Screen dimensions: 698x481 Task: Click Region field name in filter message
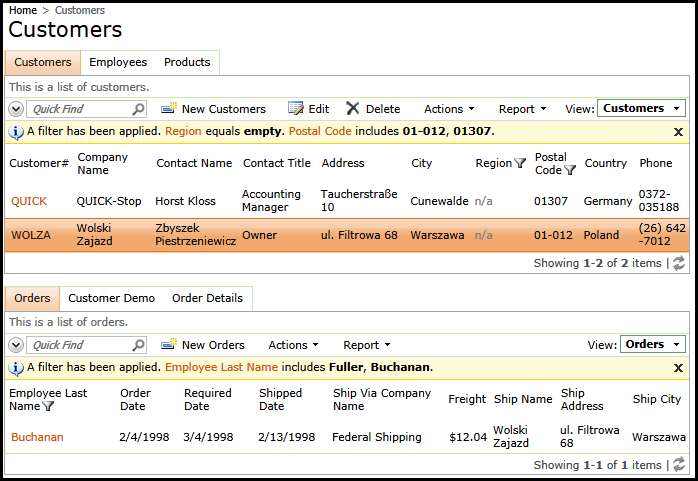(x=183, y=131)
